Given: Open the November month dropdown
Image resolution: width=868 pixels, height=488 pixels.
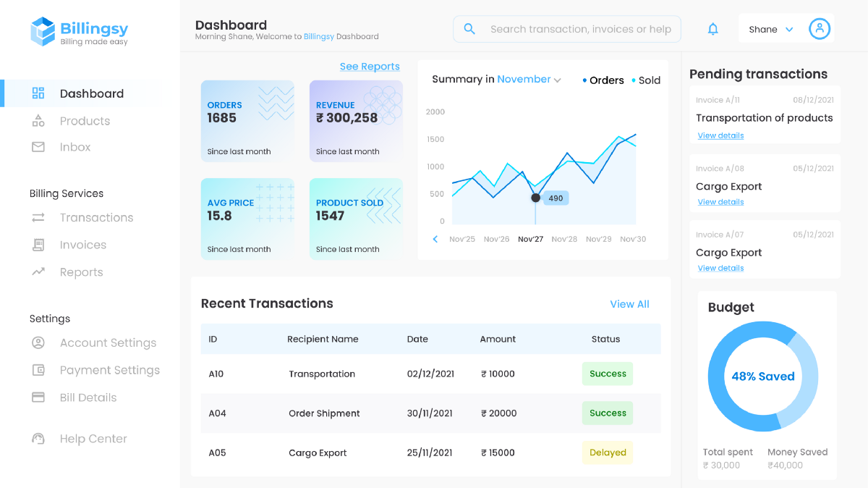Looking at the screenshot, I should 529,80.
